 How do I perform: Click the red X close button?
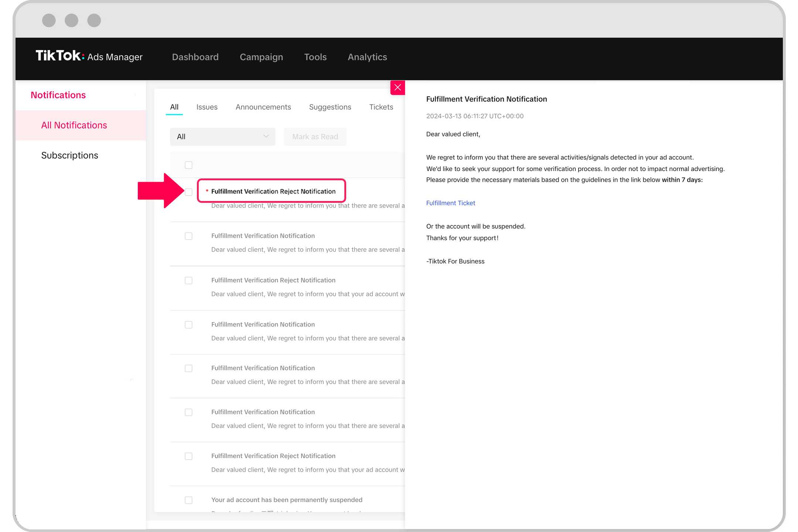398,87
